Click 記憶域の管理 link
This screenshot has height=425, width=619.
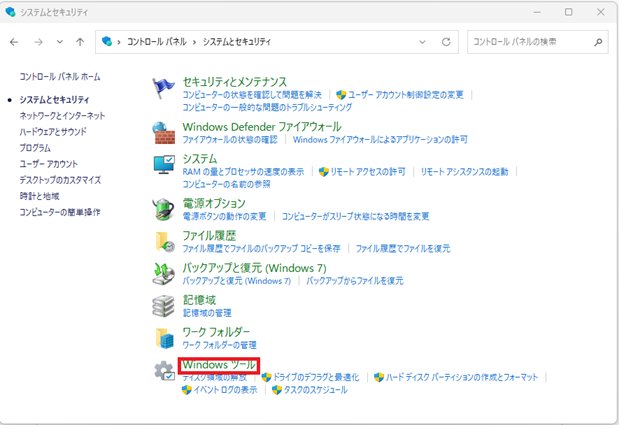(207, 313)
